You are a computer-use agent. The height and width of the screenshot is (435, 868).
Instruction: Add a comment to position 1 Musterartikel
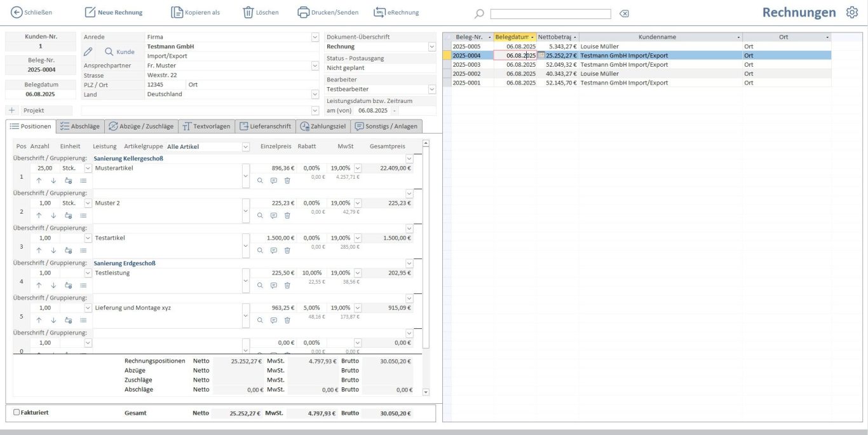point(274,181)
